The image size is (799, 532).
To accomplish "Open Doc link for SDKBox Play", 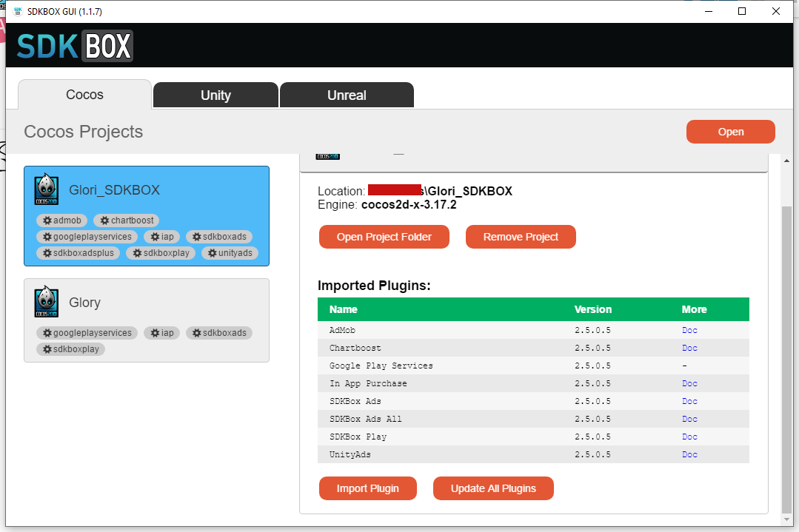I will (689, 437).
